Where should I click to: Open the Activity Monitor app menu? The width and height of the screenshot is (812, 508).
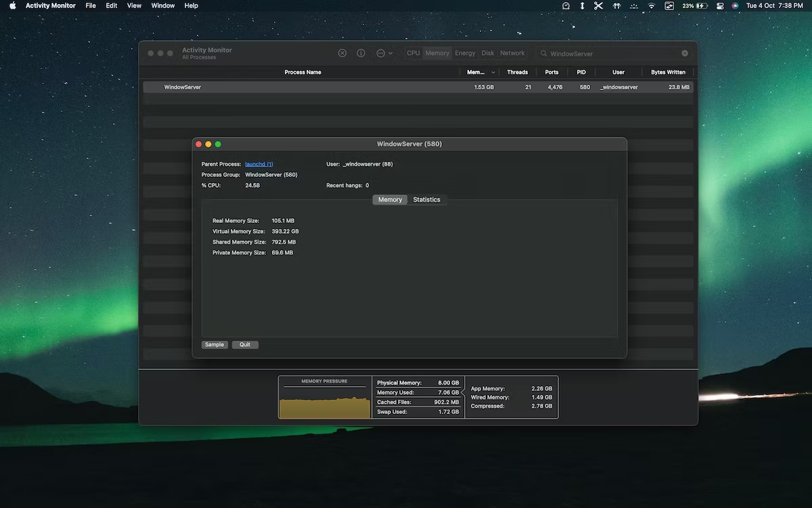tap(51, 5)
